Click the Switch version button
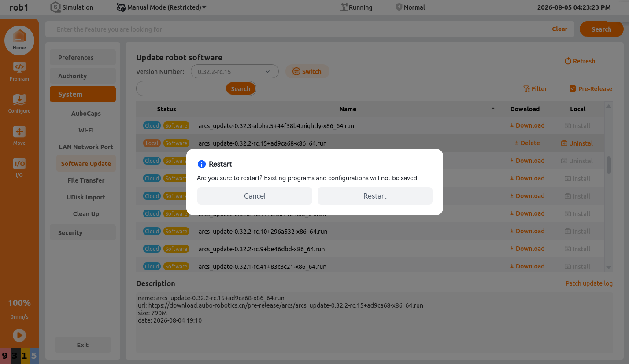This screenshot has height=364, width=629. pos(307,72)
